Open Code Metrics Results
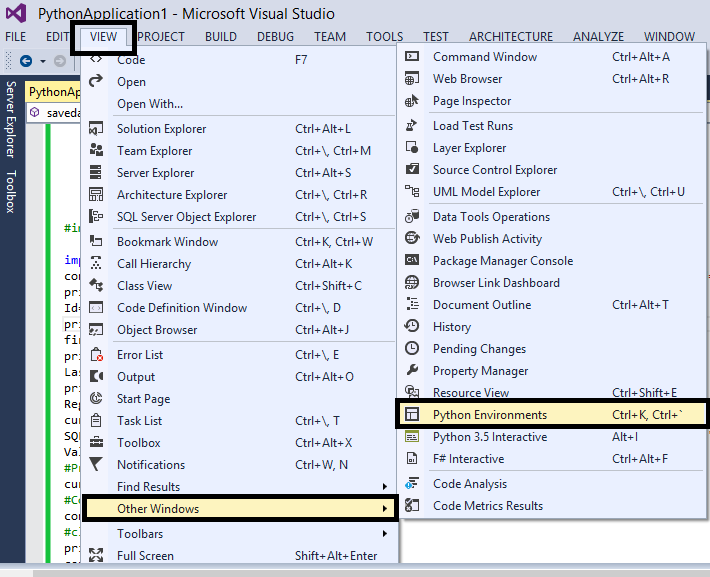Image resolution: width=710 pixels, height=577 pixels. pos(552,505)
